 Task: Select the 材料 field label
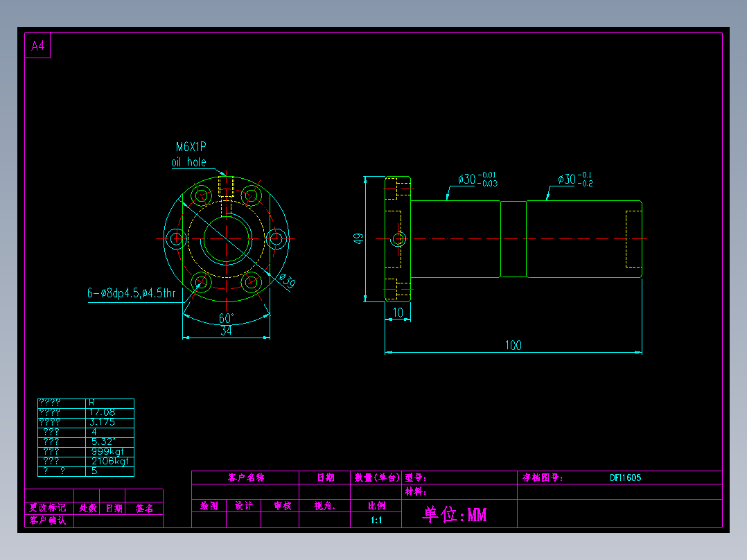tap(416, 492)
